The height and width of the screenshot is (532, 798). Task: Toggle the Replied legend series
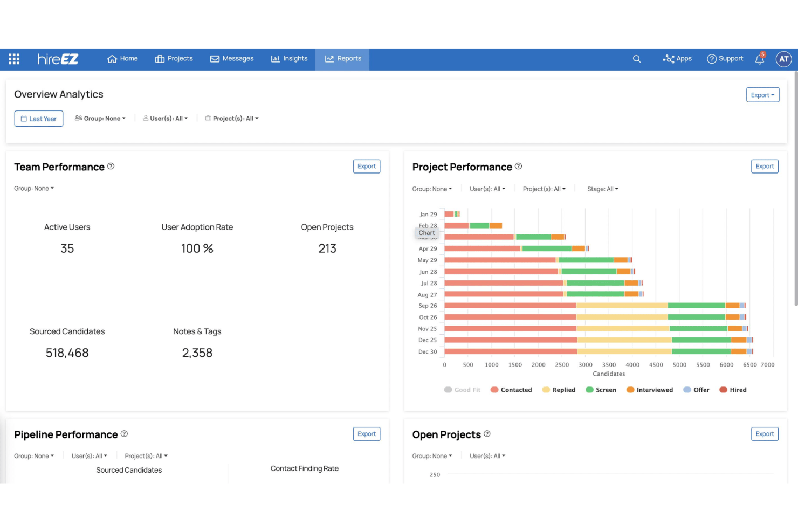pyautogui.click(x=559, y=390)
